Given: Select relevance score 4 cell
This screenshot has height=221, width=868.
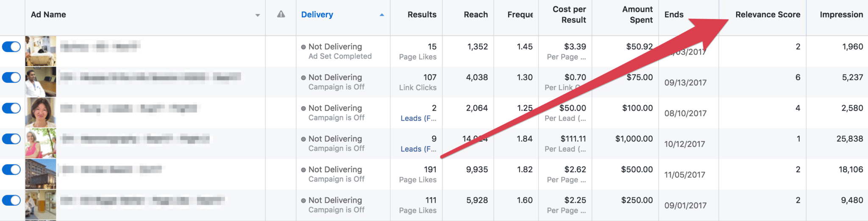Looking at the screenshot, I should (798, 108).
